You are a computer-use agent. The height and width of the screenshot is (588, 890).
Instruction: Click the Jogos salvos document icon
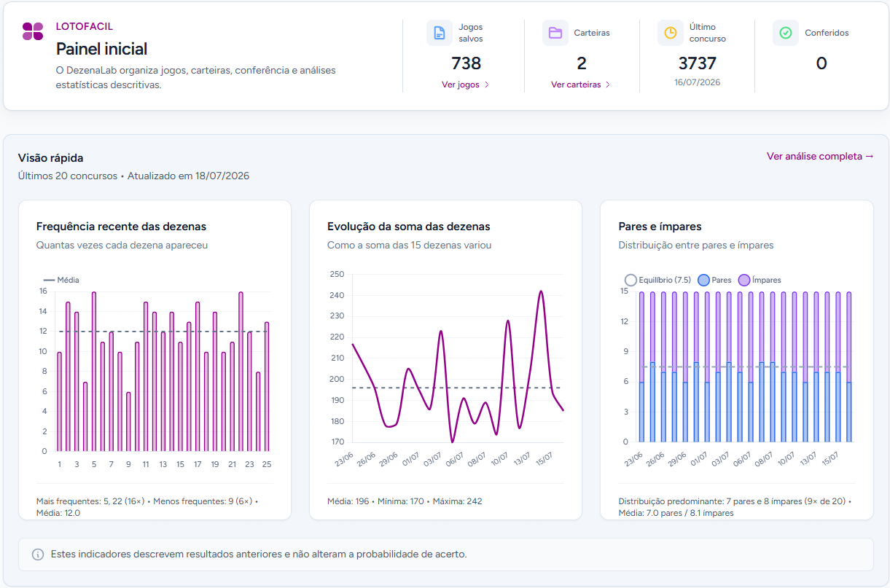pos(440,33)
